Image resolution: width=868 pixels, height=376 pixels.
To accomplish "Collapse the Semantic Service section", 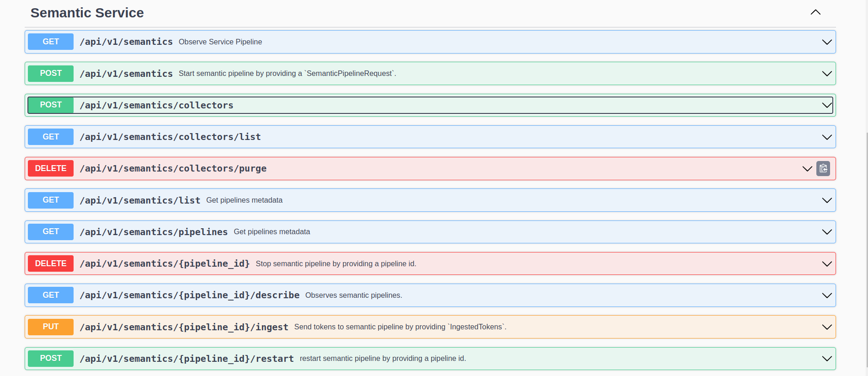I will pos(815,12).
